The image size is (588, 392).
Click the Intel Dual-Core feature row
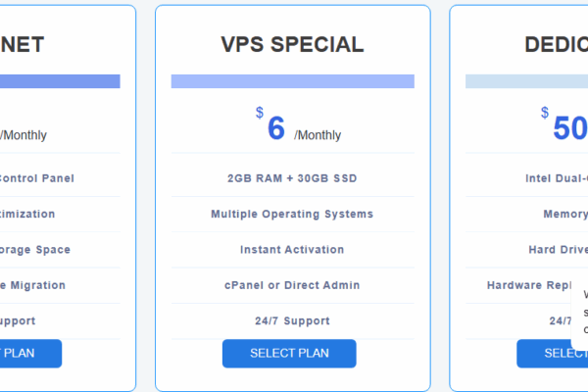click(556, 178)
